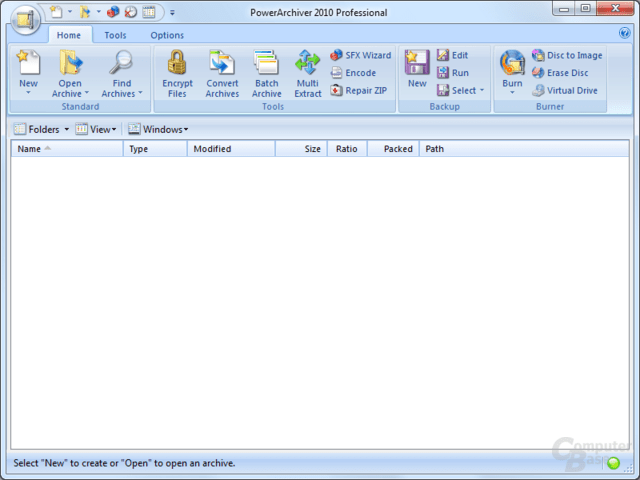Switch to the Tools ribbon tab
Screen dimensions: 640x480
(x=115, y=35)
